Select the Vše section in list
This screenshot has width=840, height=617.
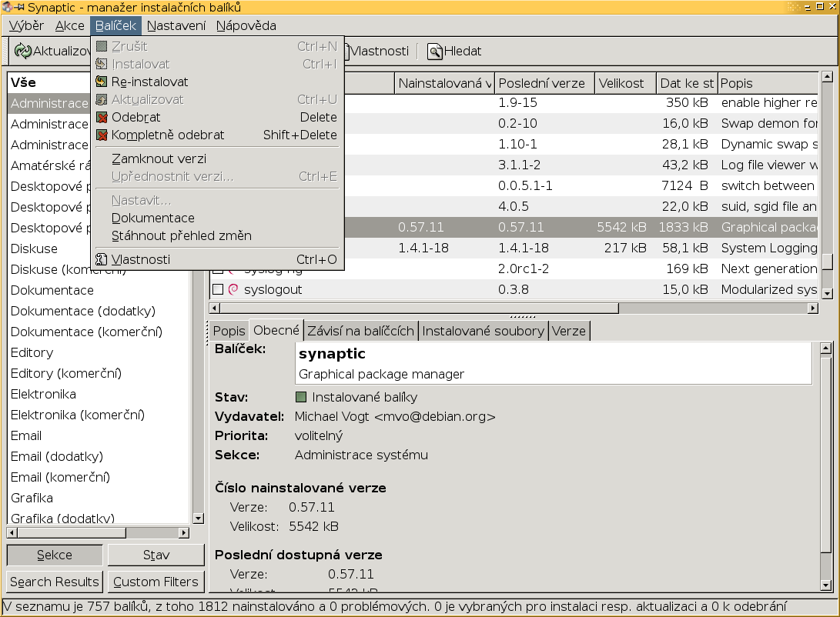49,82
